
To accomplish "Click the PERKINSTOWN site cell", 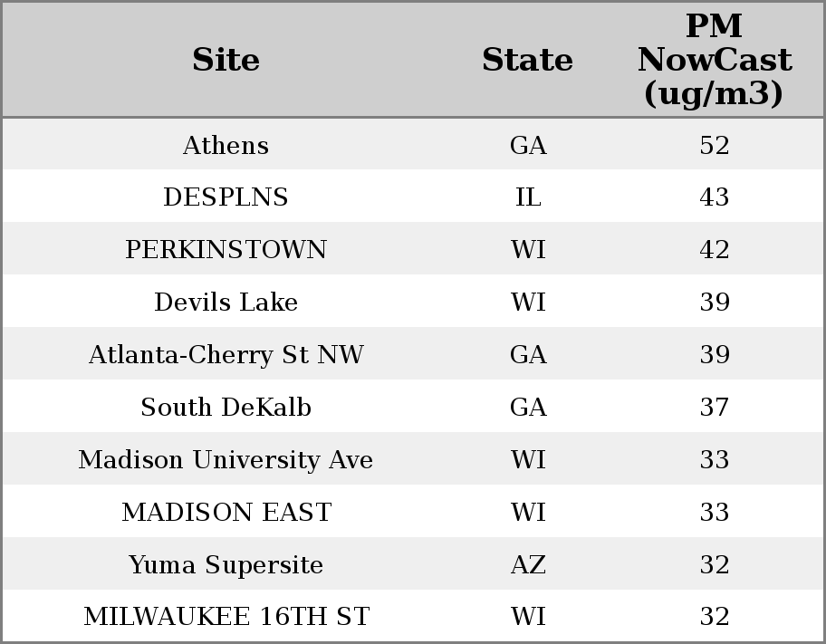I will [226, 250].
